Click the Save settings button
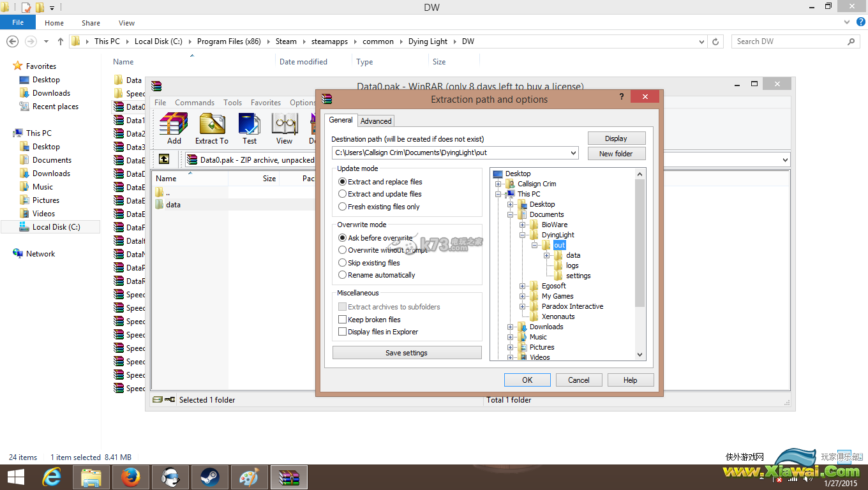The width and height of the screenshot is (868, 490). pos(407,353)
